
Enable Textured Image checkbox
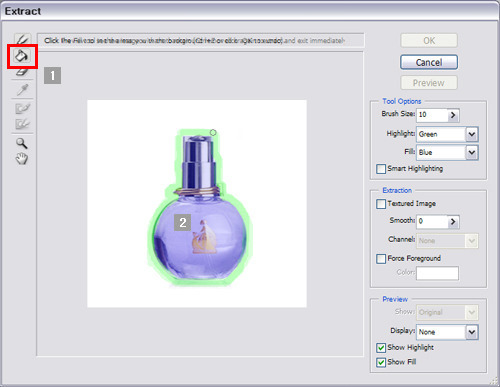381,204
